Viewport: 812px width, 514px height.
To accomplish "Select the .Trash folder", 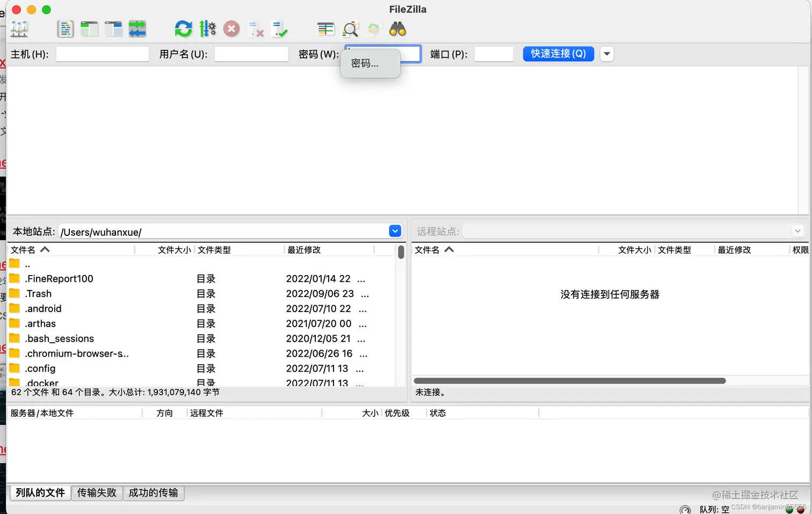I will (201, 294).
